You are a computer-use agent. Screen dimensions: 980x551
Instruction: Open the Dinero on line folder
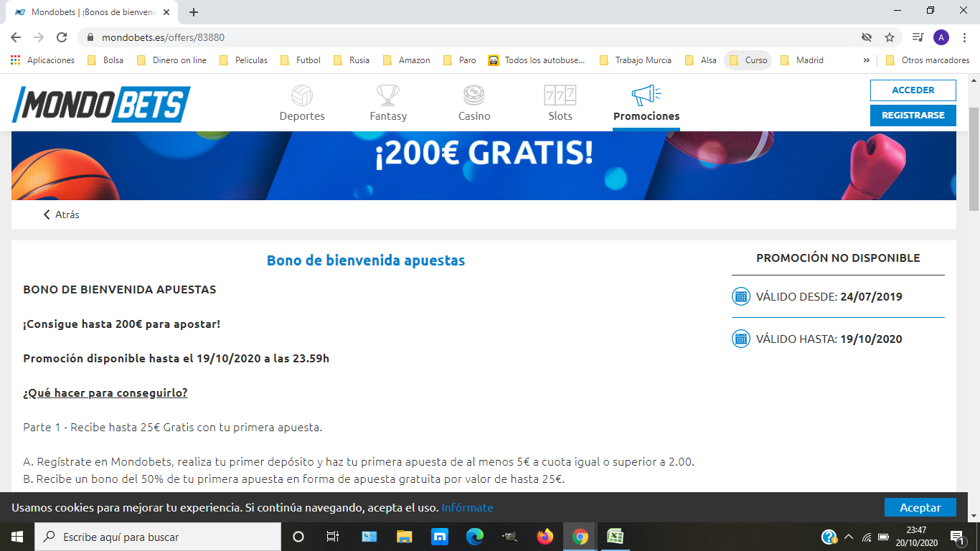(171, 60)
